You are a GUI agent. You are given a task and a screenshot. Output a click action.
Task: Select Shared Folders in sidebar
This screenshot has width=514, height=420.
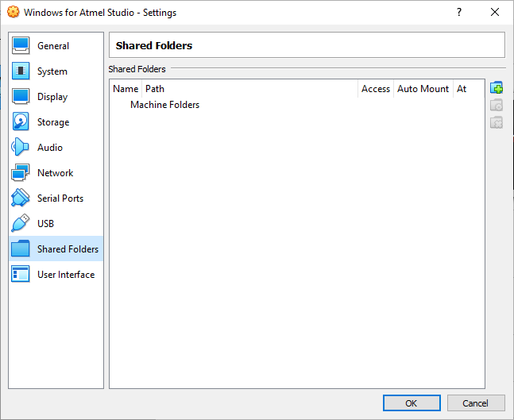pos(56,249)
